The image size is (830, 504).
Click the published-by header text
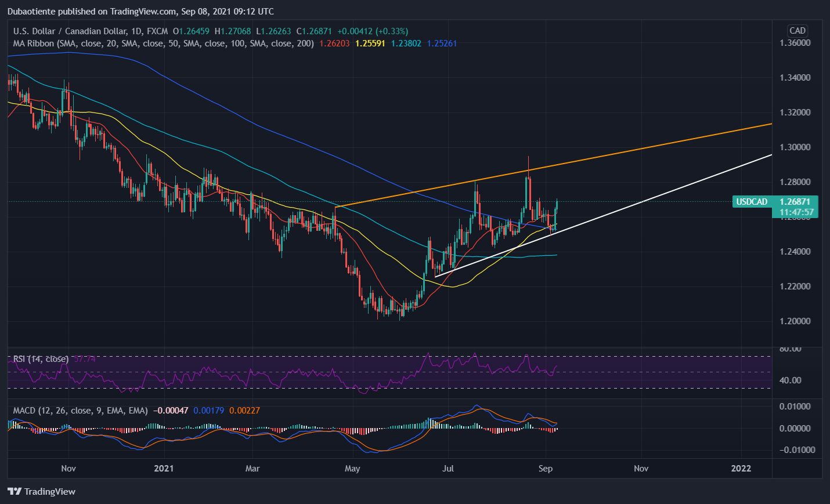140,12
